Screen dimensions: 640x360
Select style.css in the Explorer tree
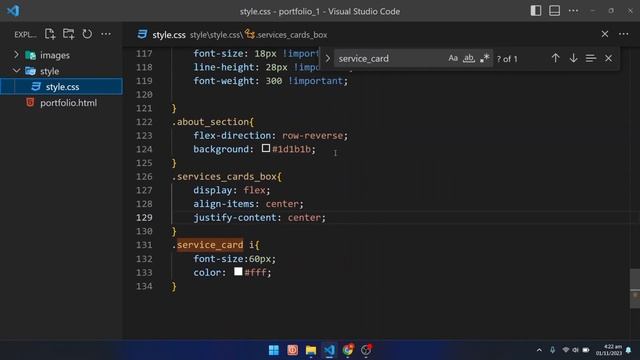coord(61,87)
